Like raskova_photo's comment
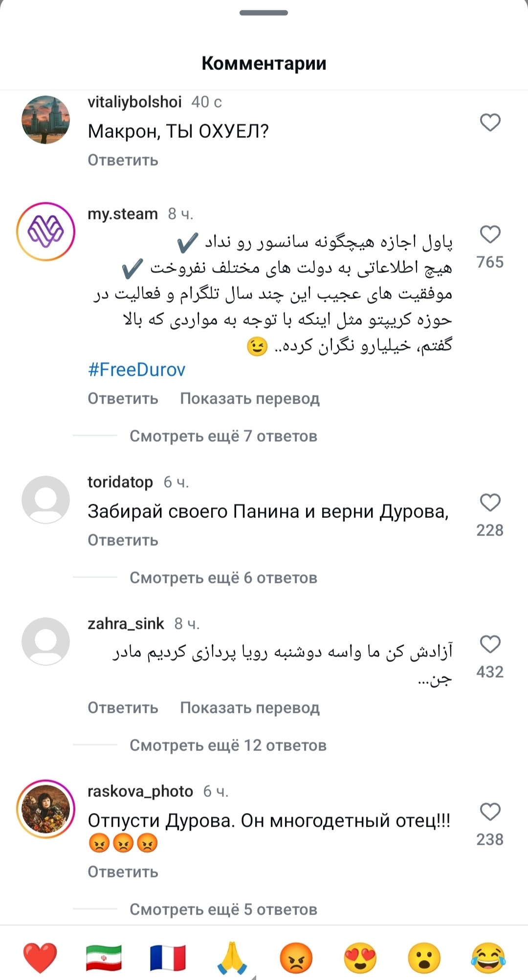The width and height of the screenshot is (528, 980). point(490,812)
